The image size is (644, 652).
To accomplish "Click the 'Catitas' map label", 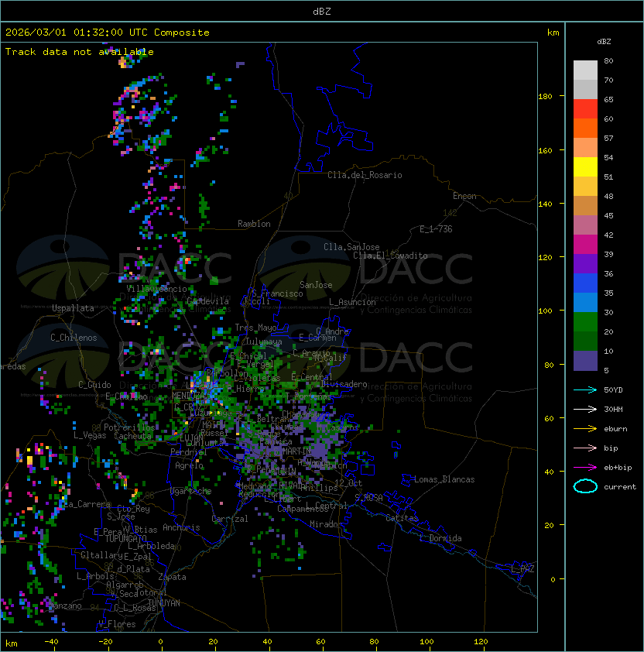I will point(402,518).
